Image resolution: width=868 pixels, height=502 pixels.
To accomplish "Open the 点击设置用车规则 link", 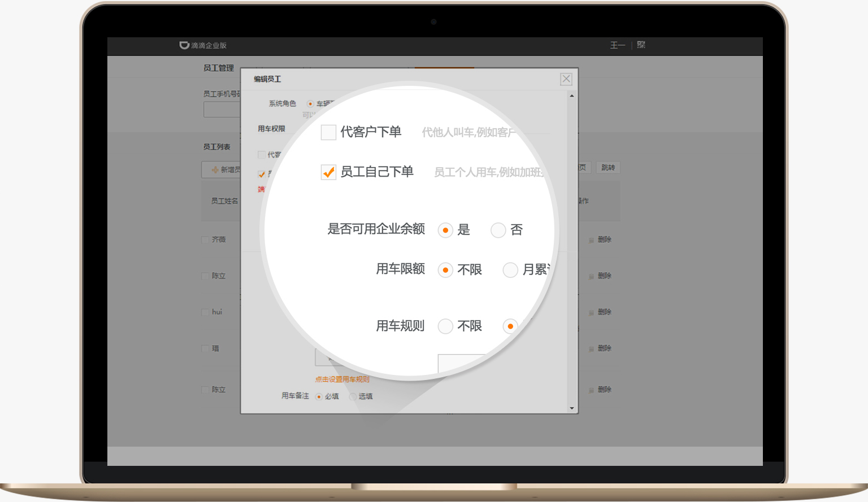I will (x=343, y=379).
